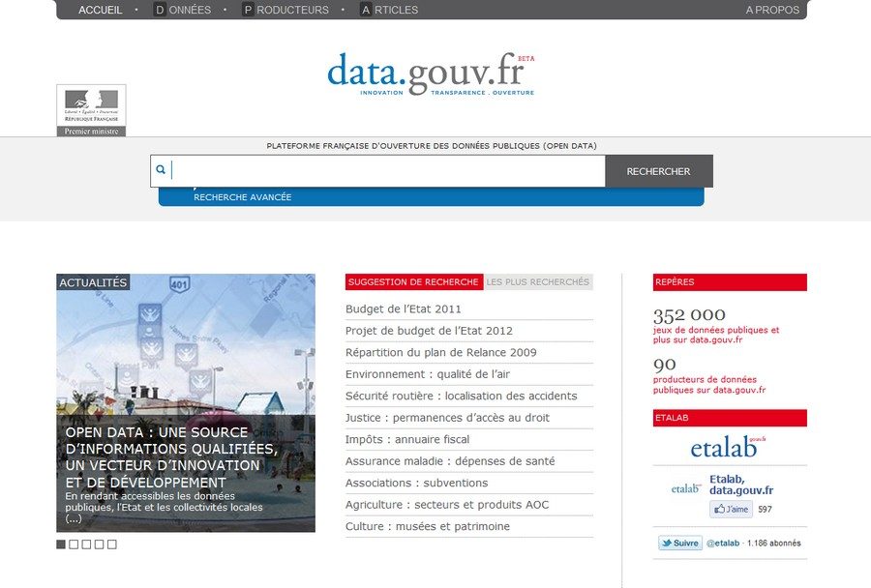Switch to Les plus recherchés tab

[537, 282]
